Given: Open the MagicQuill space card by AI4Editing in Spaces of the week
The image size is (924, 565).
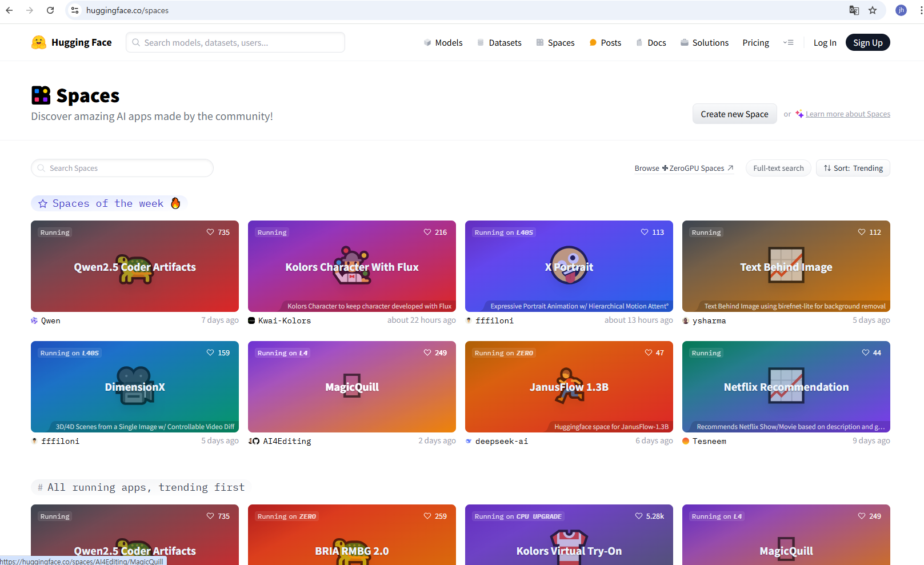Looking at the screenshot, I should 352,387.
